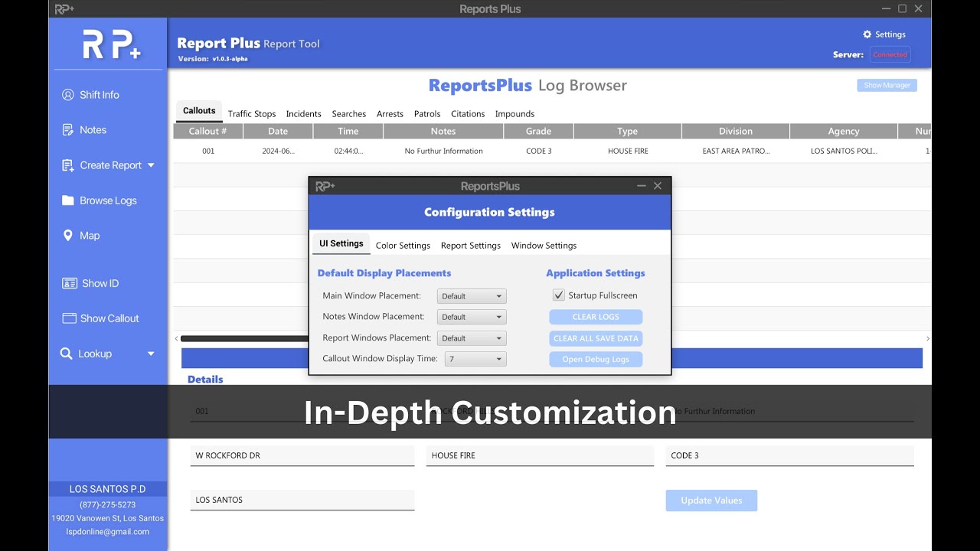Click the CLEAR LOGS button

[x=596, y=317]
